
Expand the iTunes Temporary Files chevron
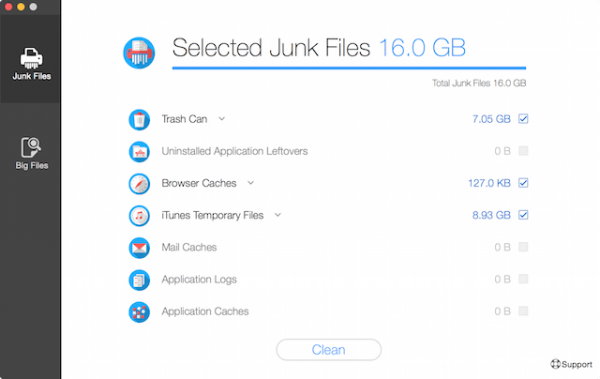click(x=278, y=215)
